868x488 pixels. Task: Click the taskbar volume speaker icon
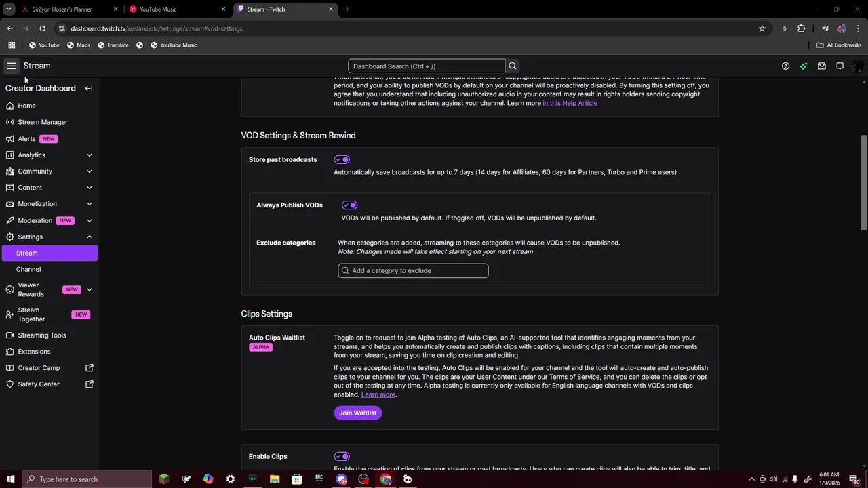[x=774, y=479]
